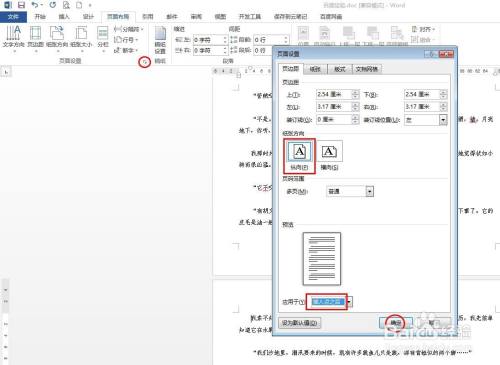Switch to the Mailings (邮件) ribbon tab

click(172, 17)
